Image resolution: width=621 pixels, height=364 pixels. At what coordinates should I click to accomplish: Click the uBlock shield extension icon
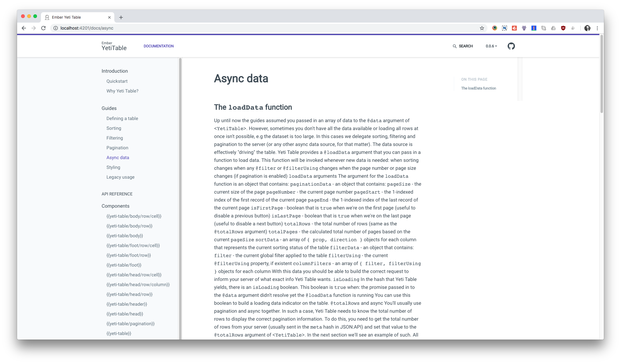tap(563, 28)
